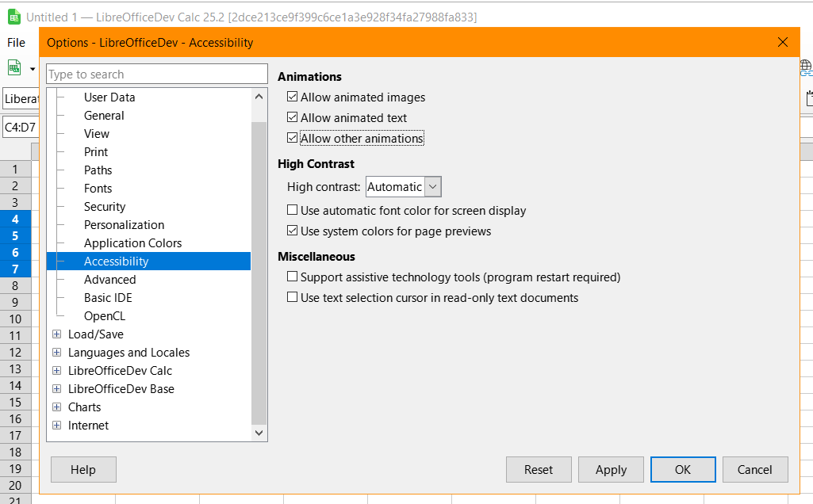Select row 15 header in Calc
The height and width of the screenshot is (504, 813).
16,402
